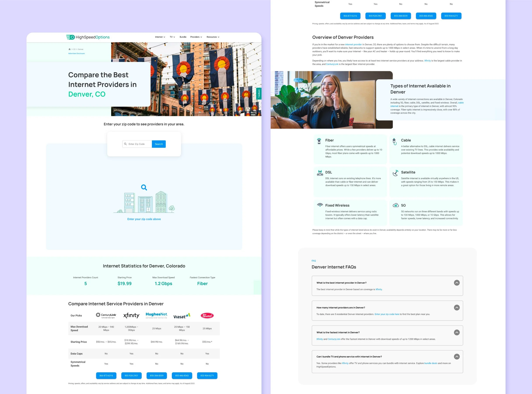
Task: Click the large search illustration icon
Action: click(x=144, y=187)
